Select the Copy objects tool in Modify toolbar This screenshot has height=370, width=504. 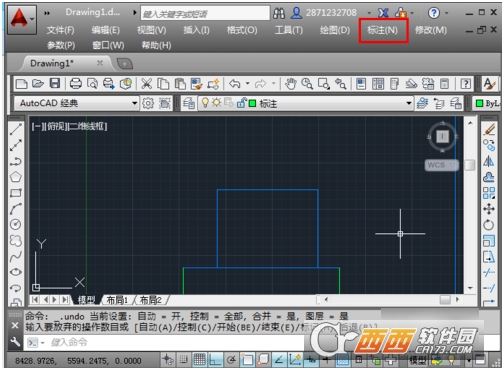tap(489, 145)
